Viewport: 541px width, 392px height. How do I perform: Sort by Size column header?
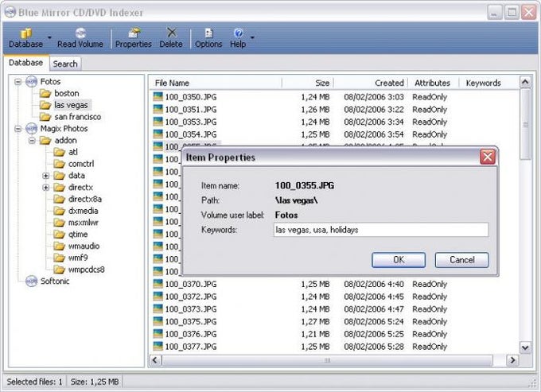coord(308,83)
